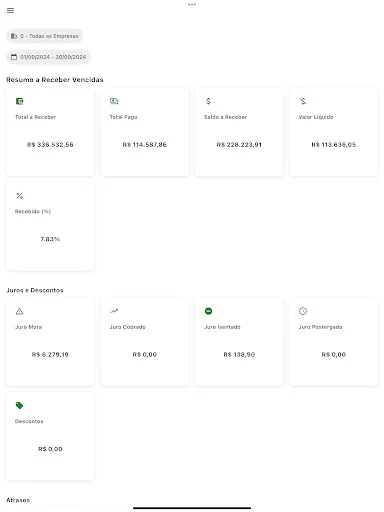Click the Juro Postergado clock icon
Screen dimensions: 384x512
pyautogui.click(x=303, y=311)
